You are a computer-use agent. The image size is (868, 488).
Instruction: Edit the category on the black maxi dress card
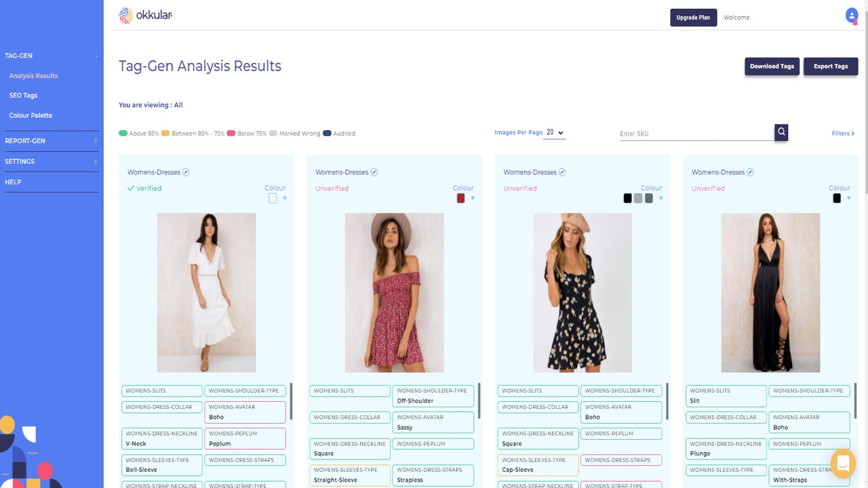[x=750, y=171]
